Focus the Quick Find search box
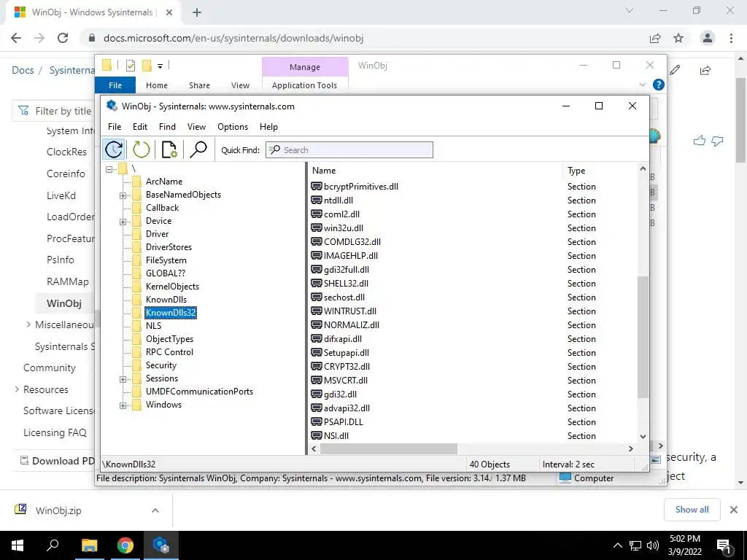 click(x=349, y=150)
